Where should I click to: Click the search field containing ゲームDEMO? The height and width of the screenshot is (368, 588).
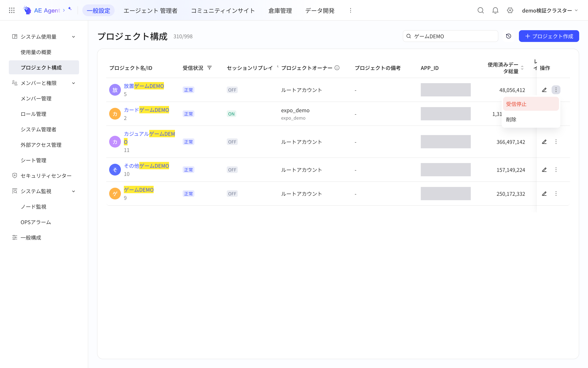(x=450, y=36)
